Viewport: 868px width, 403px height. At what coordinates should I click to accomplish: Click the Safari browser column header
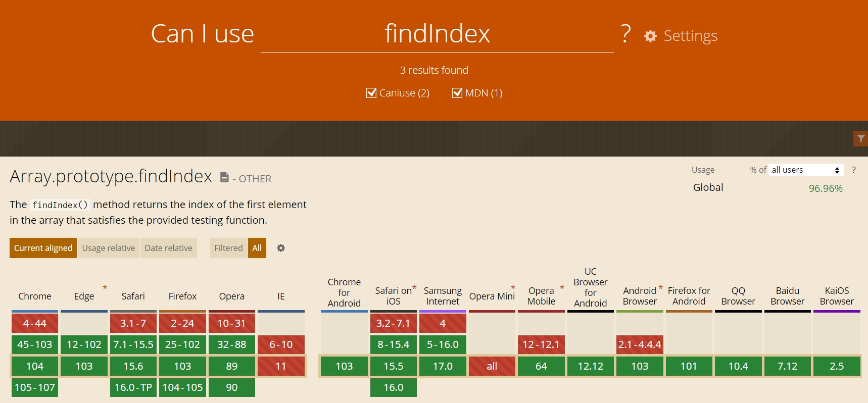tap(133, 296)
